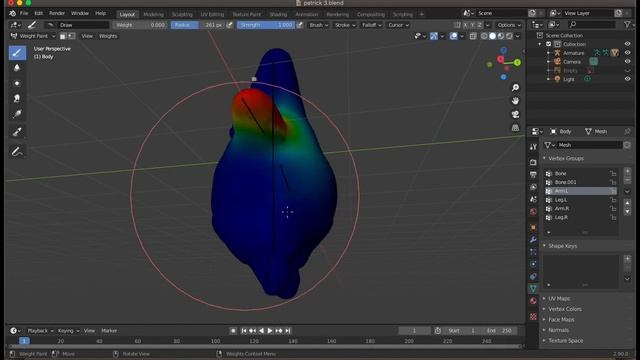Select wireframe viewport shading mode
640x360 pixels.
point(484,36)
